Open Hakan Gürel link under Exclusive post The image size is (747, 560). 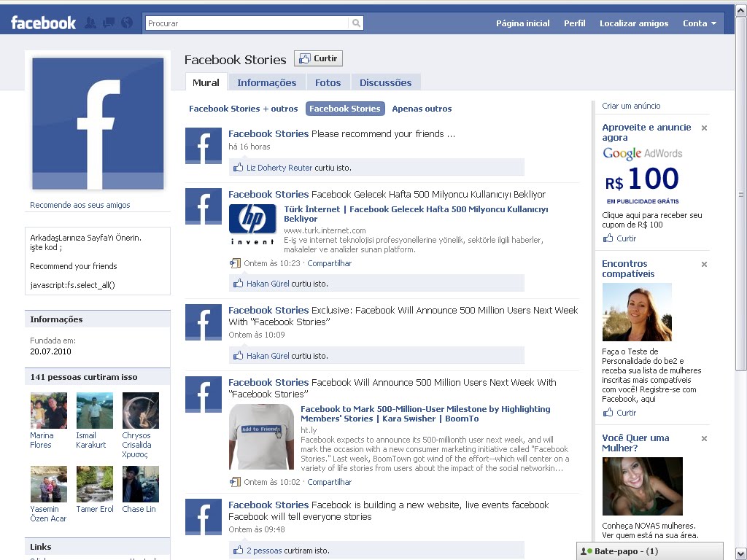268,356
